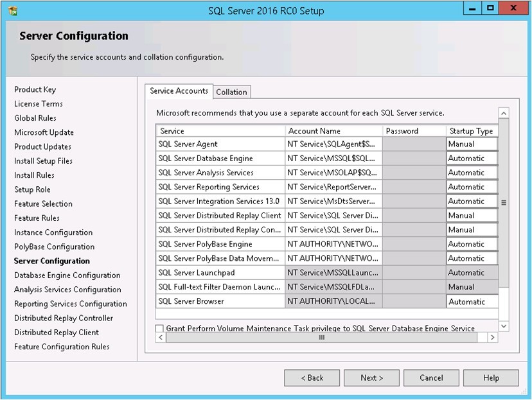Open setup Help
Screen dimensions: 532x400
(x=491, y=378)
